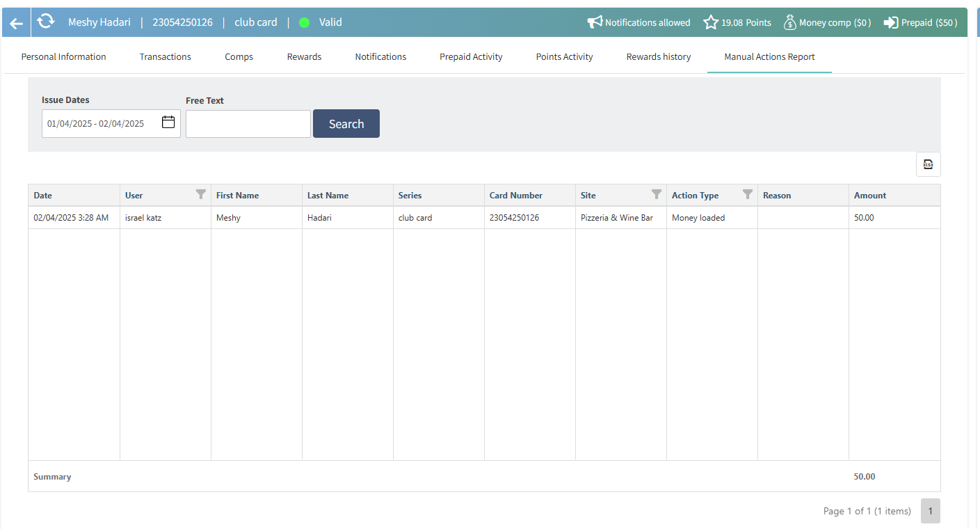Click the Money comp bag icon

click(789, 22)
